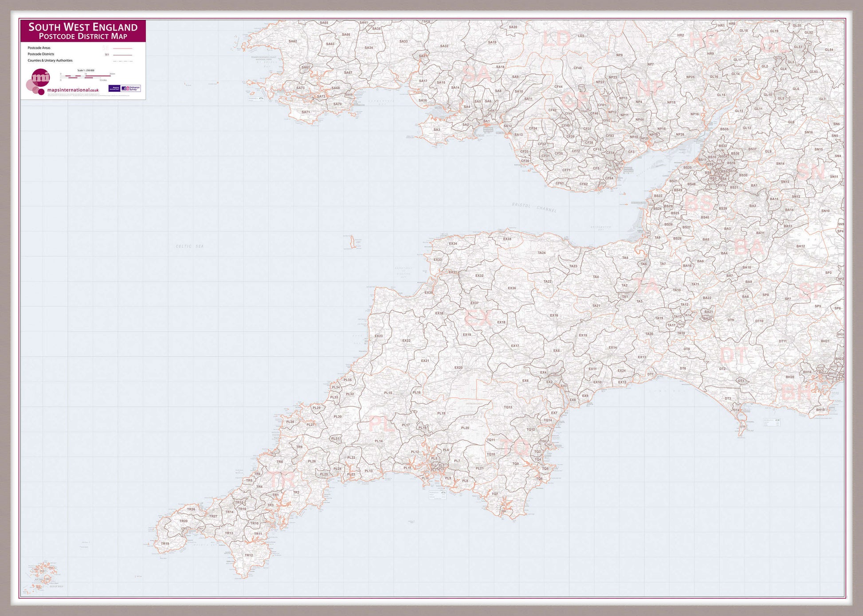Click postcode district TQ13

click(x=508, y=407)
